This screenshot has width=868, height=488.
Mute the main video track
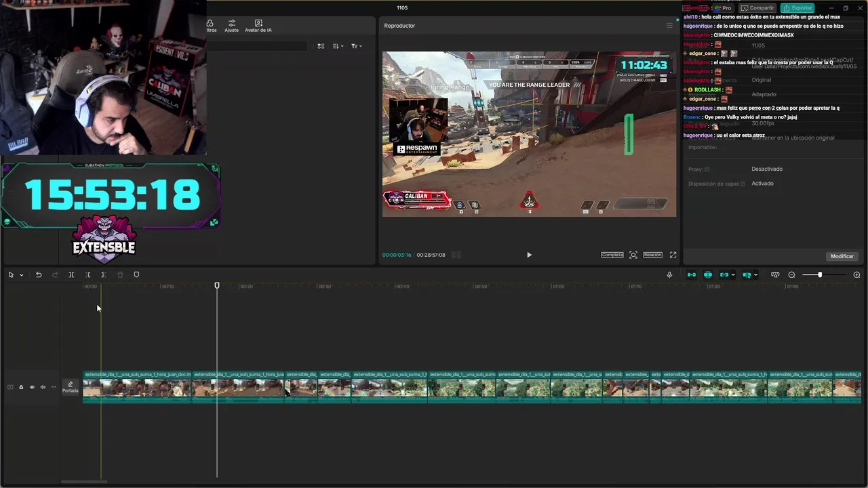[43, 387]
